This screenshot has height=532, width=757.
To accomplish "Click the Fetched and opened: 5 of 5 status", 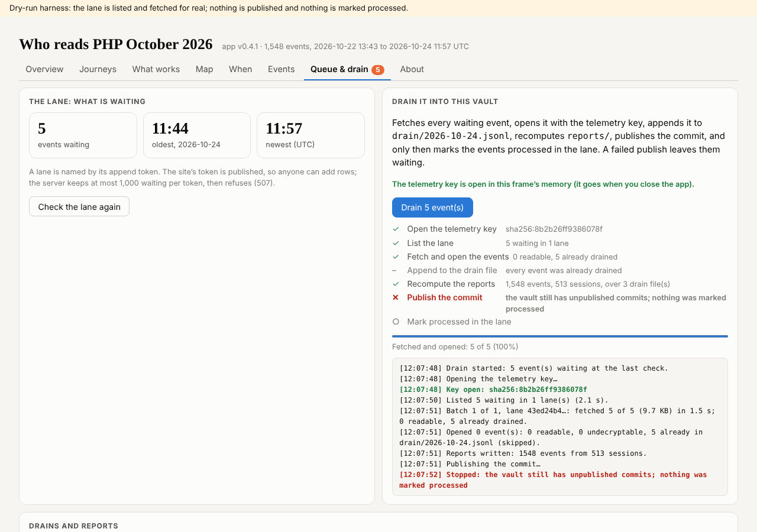I will [x=455, y=346].
